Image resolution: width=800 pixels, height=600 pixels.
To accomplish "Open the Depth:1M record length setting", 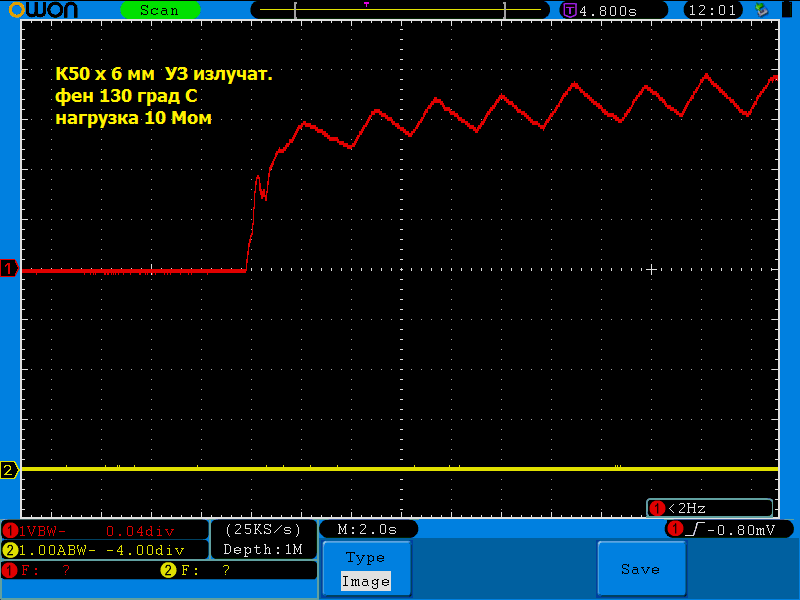I will [264, 550].
